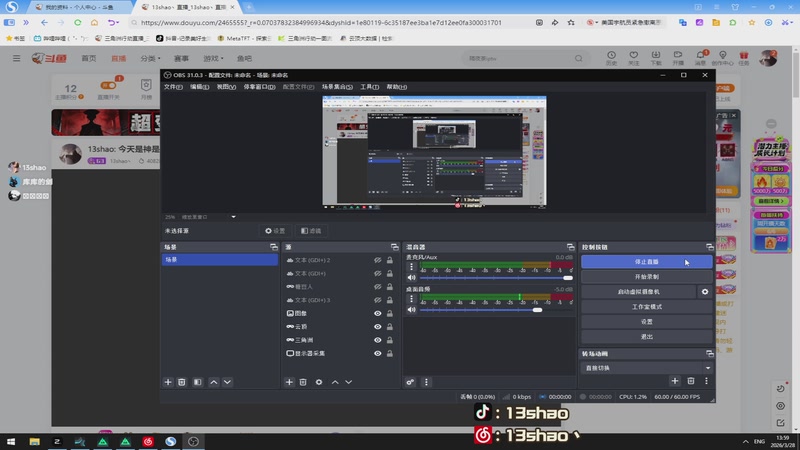
Task: Open Douyu search magnifier icon
Action: (579, 59)
